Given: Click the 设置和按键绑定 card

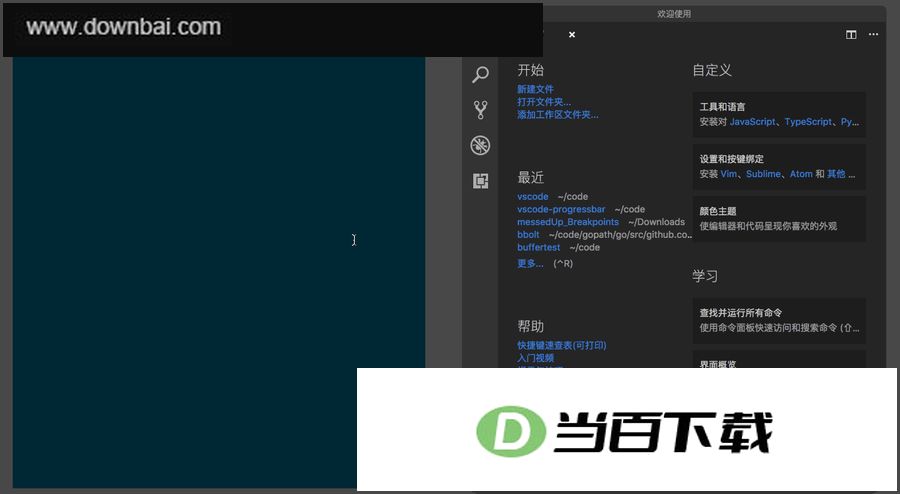Looking at the screenshot, I should pyautogui.click(x=779, y=166).
